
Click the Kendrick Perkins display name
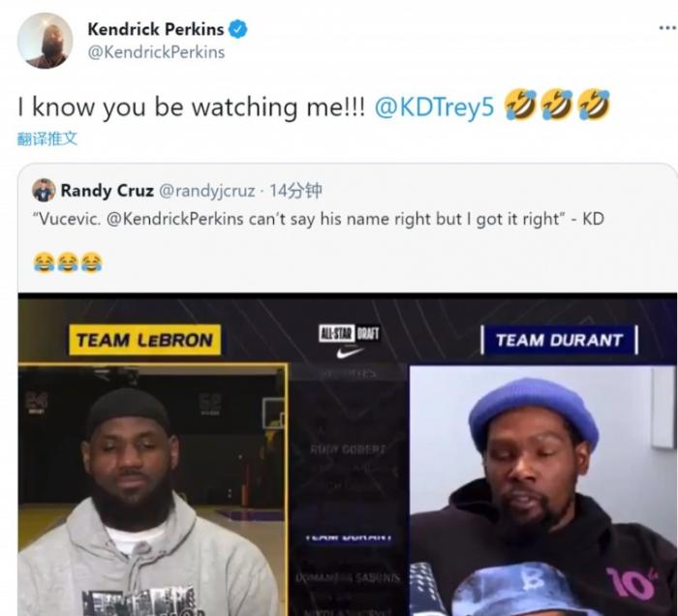156,29
